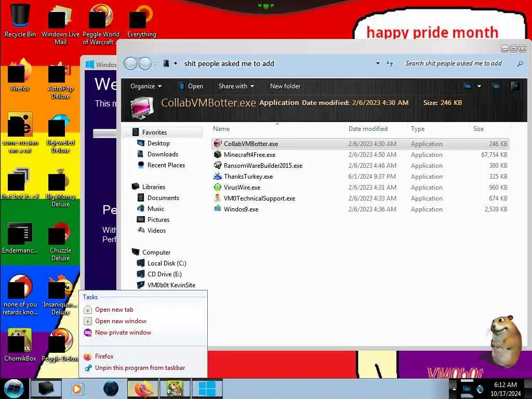Click the refresh address bar button
Screen dimensions: 532x399
click(390, 63)
